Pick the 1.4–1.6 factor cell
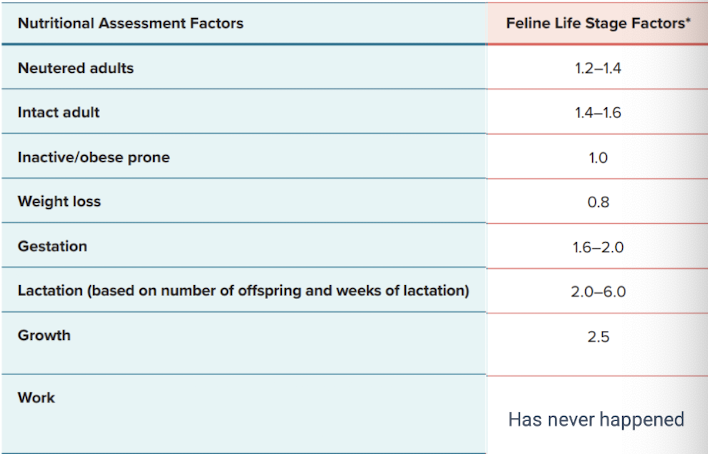This screenshot has height=454, width=708. [598, 113]
